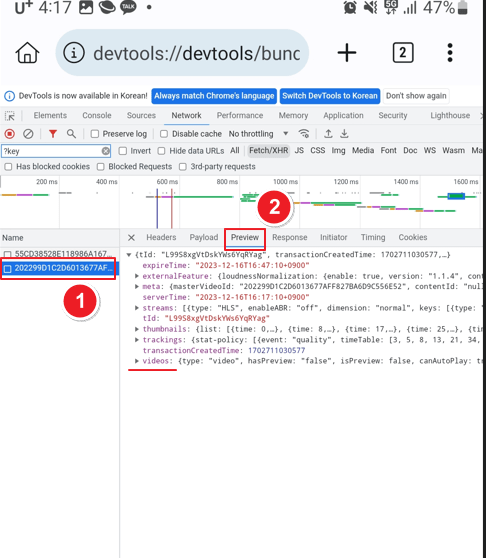The image size is (486, 558).
Task: Enable Preserve log checkbox
Action: [95, 134]
